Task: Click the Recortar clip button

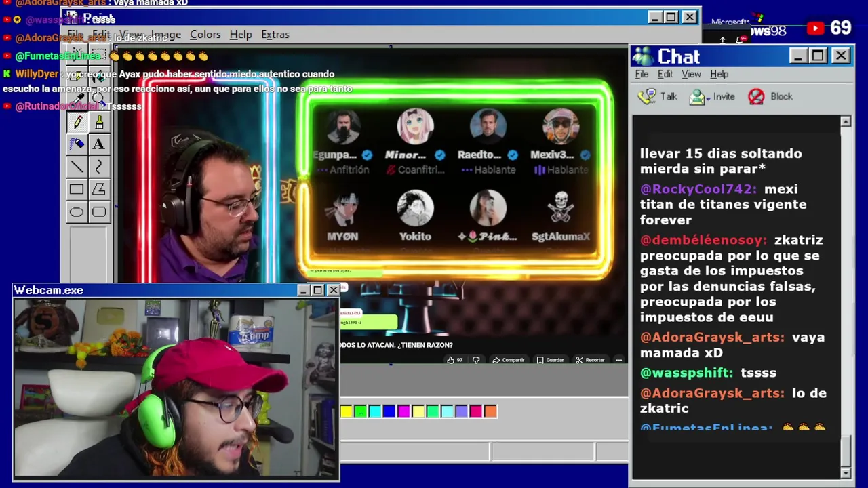Action: [x=590, y=360]
